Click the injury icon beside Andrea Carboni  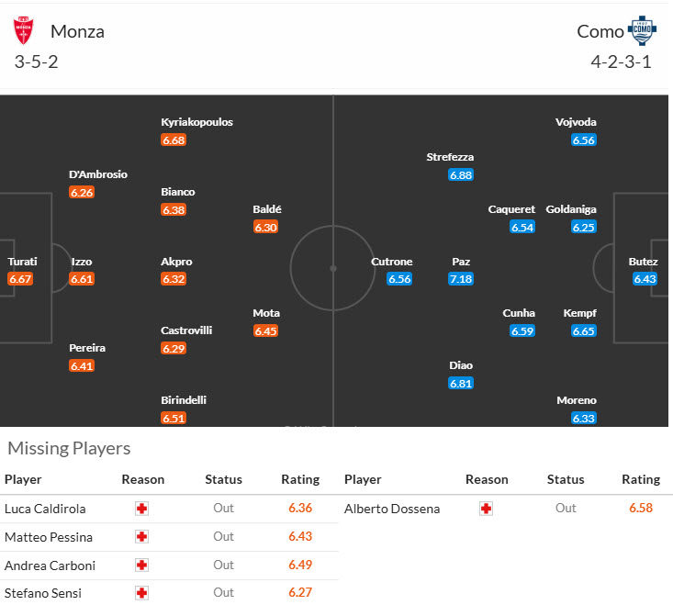(141, 566)
